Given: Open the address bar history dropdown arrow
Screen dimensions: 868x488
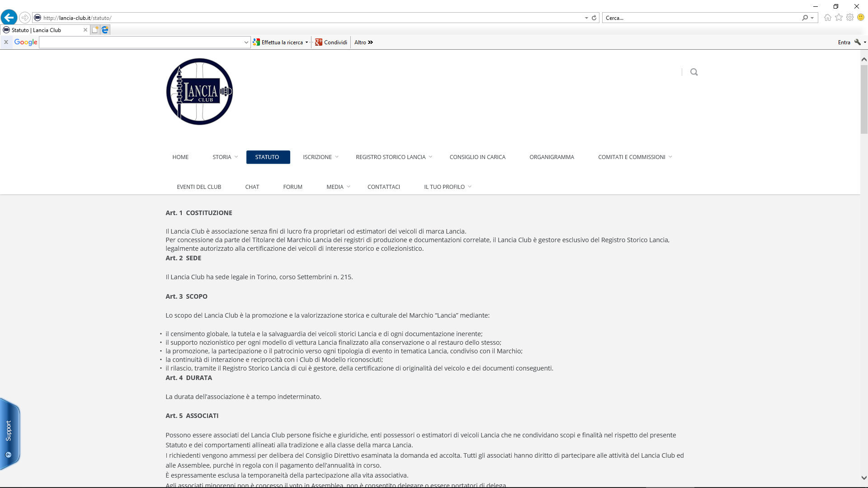Looking at the screenshot, I should click(x=586, y=18).
